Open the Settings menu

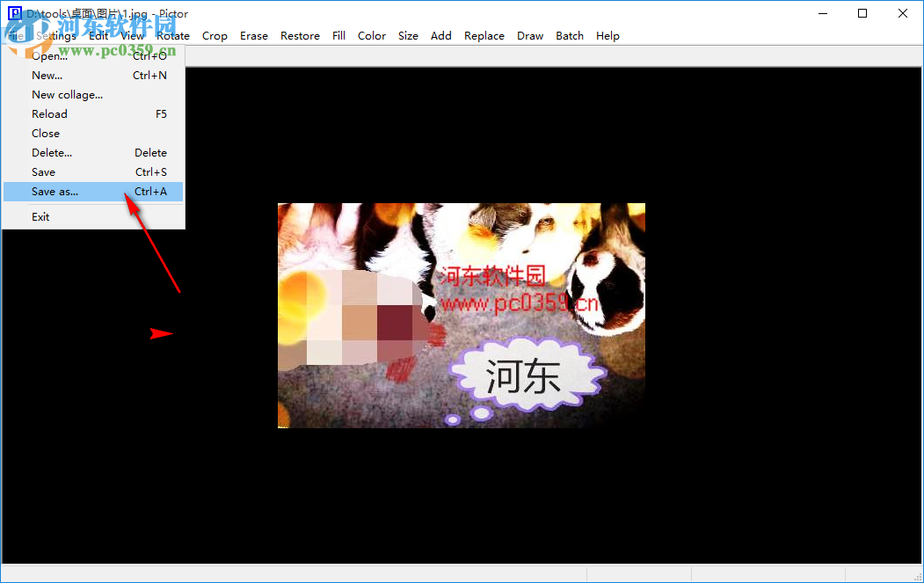(58, 35)
